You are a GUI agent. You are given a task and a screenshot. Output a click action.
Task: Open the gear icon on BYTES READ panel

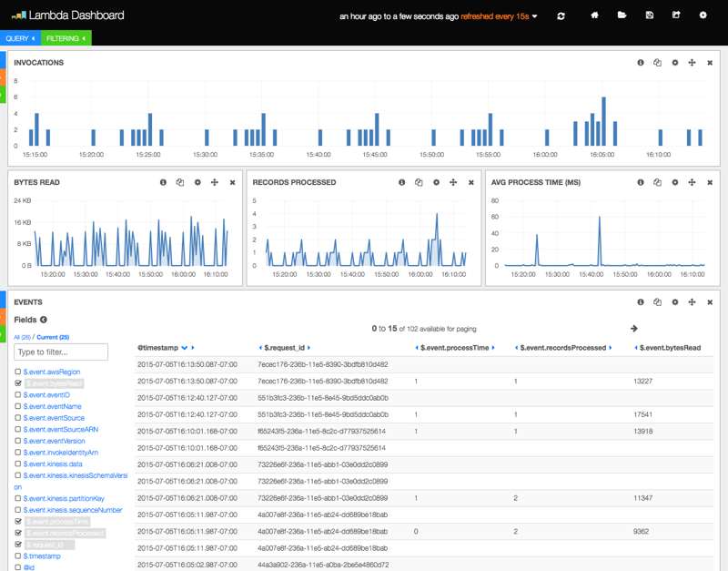click(x=197, y=182)
